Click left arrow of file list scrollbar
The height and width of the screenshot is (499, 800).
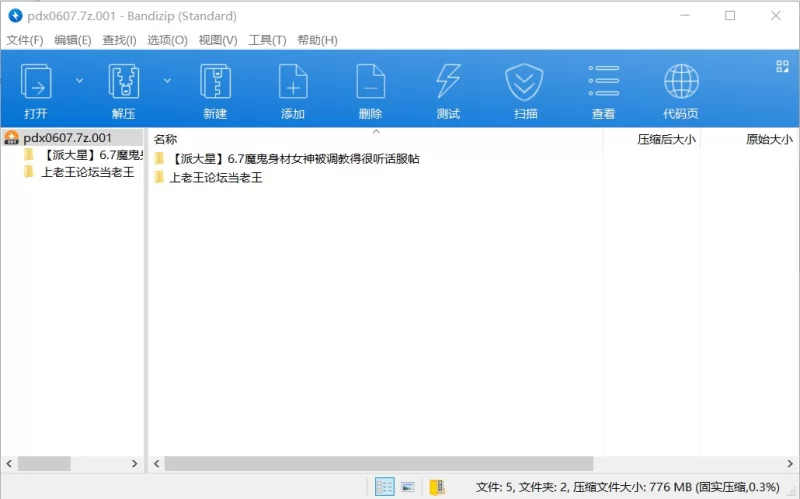point(157,464)
